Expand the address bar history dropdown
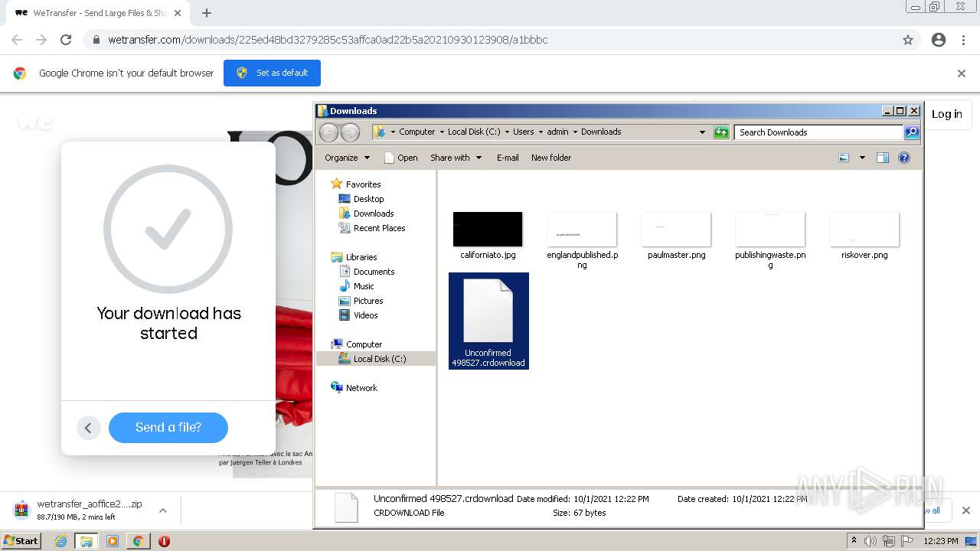Image resolution: width=980 pixels, height=551 pixels. pyautogui.click(x=702, y=132)
